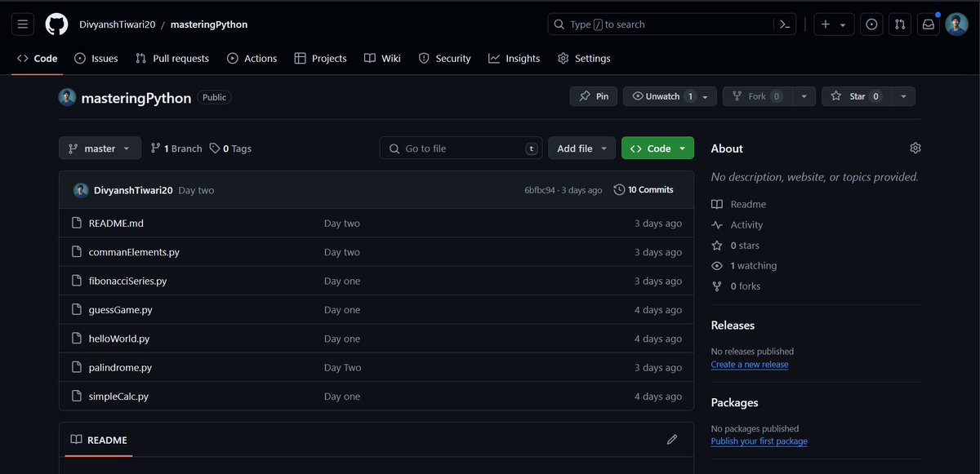Open the repository owner avatar beside masteringPython title
The image size is (980, 474).
(67, 97)
